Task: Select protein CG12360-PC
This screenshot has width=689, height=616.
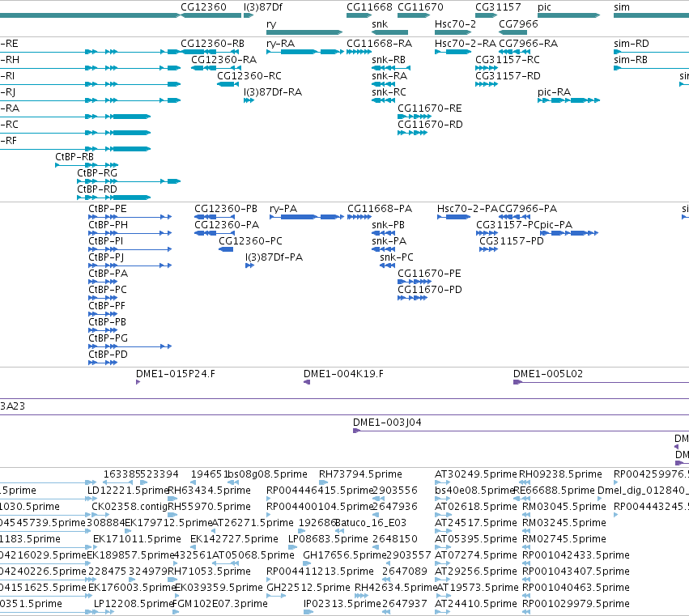Action: (x=250, y=240)
